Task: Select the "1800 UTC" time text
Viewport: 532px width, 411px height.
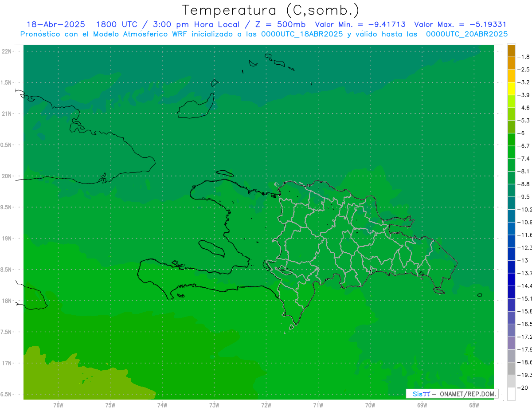Action: tap(117, 24)
